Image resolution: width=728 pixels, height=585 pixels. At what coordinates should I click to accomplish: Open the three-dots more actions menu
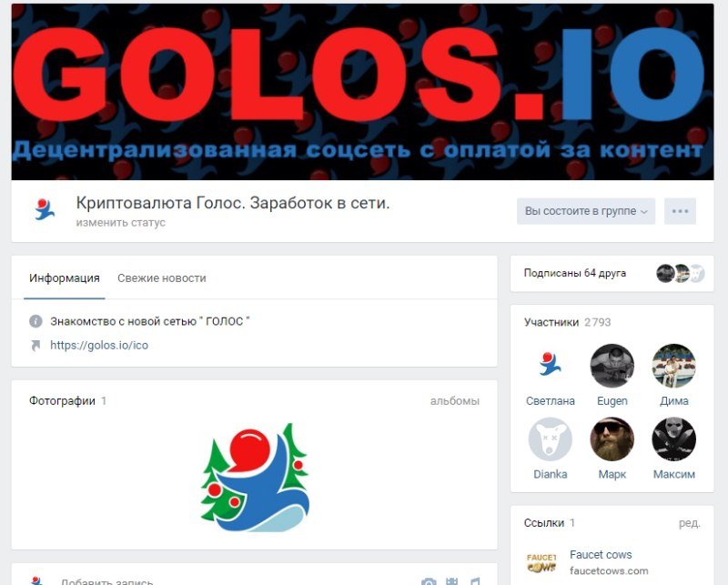click(680, 211)
